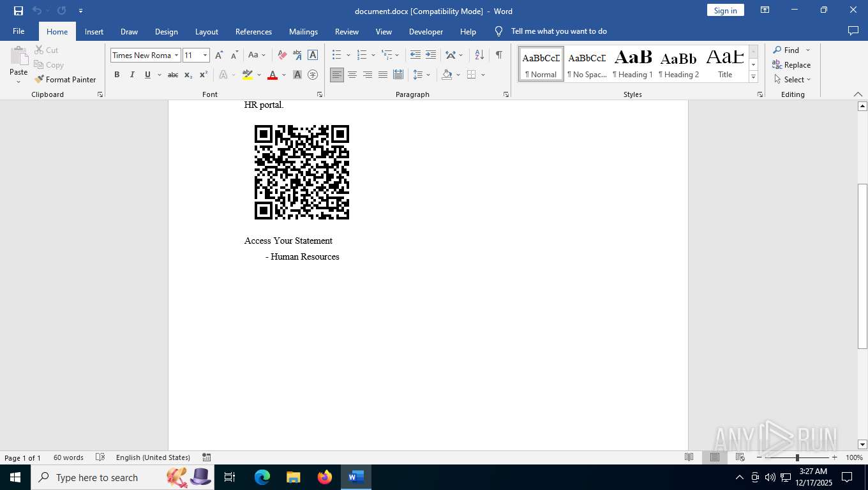
Task: Apply superscript formatting
Action: [x=204, y=75]
